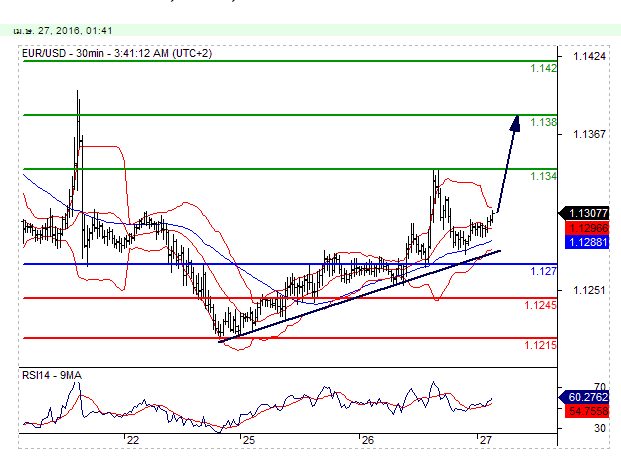Click the RSI moving average tag 54.7558
621x473 pixels.
tap(587, 411)
